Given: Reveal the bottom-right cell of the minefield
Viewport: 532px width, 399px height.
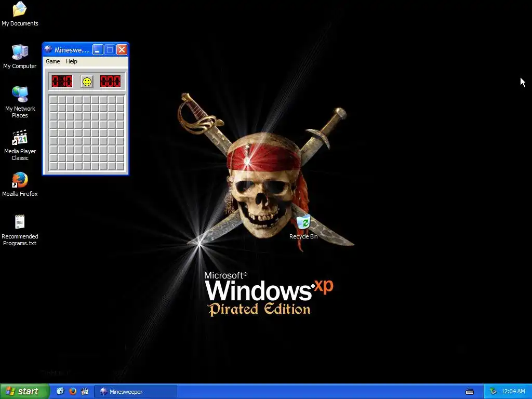Looking at the screenshot, I should click(x=120, y=166).
